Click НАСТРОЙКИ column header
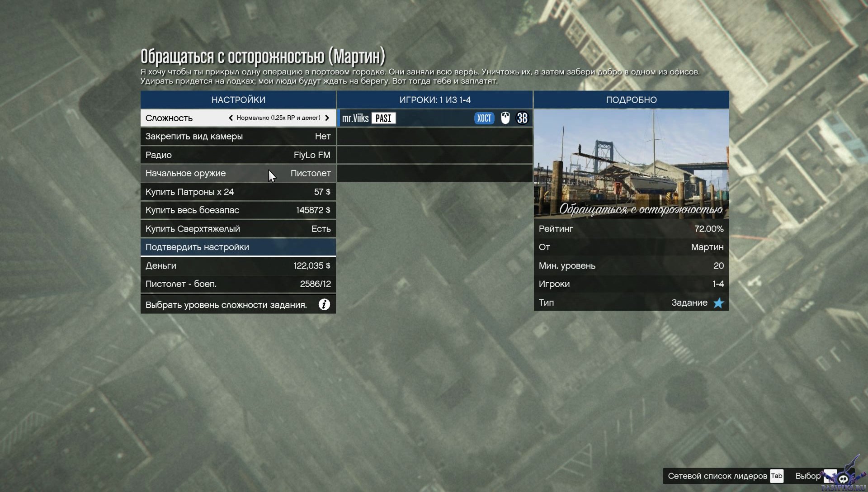 [x=238, y=99]
